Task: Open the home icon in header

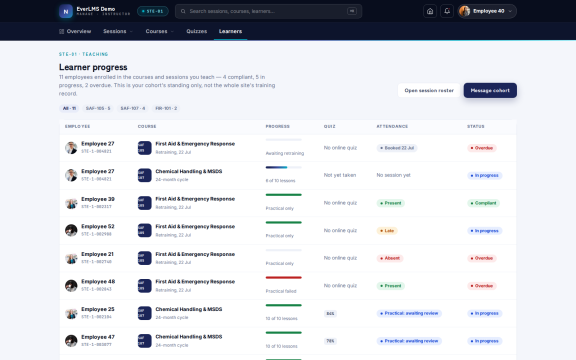Action: [430, 11]
